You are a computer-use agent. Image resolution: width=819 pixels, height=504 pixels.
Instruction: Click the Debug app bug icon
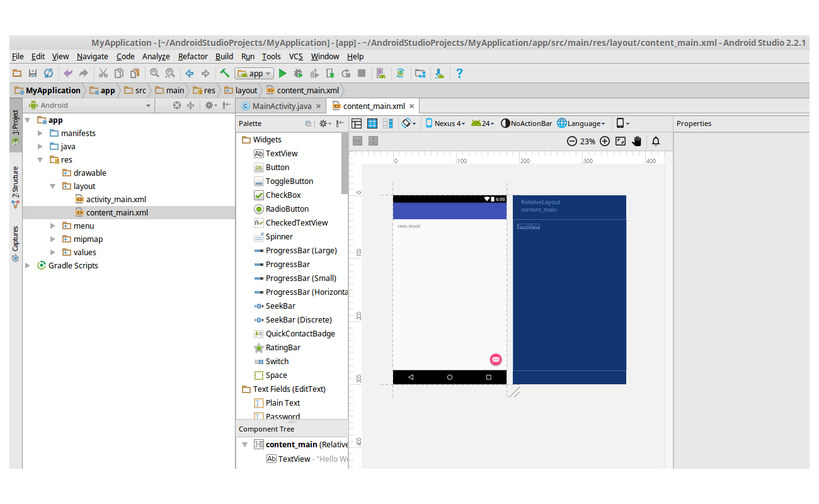point(299,73)
